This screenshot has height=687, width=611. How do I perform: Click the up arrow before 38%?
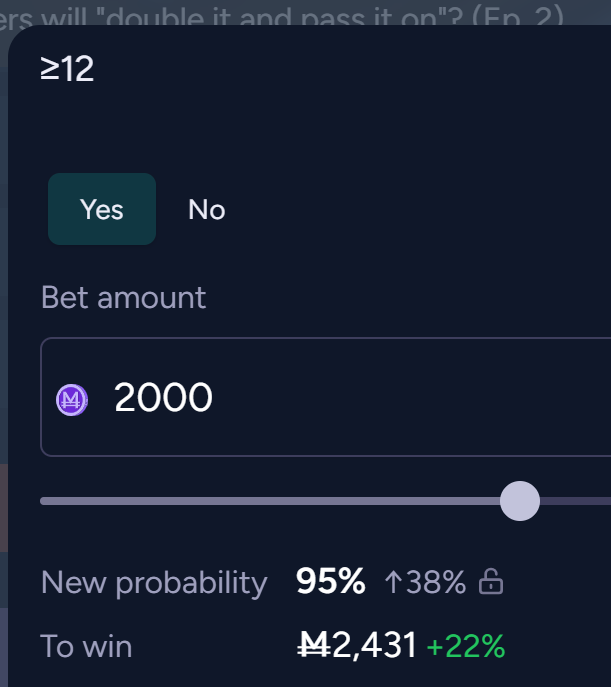(x=393, y=582)
